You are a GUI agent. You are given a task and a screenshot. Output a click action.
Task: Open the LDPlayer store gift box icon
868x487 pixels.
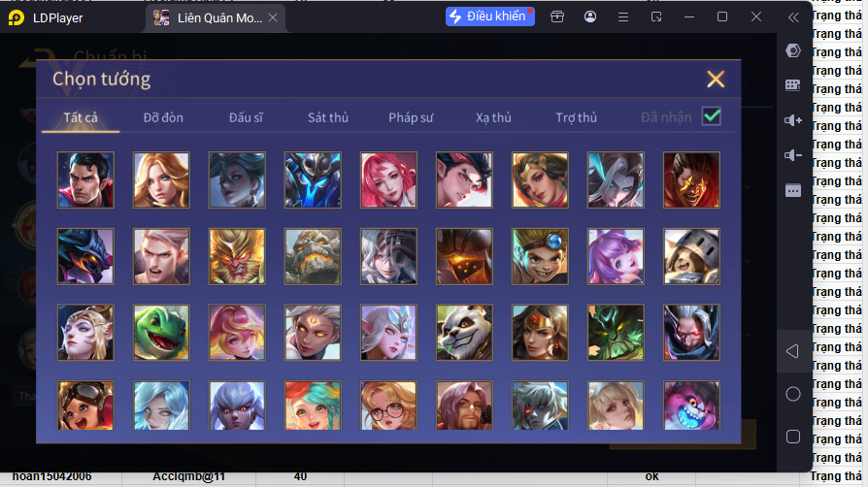tap(557, 17)
